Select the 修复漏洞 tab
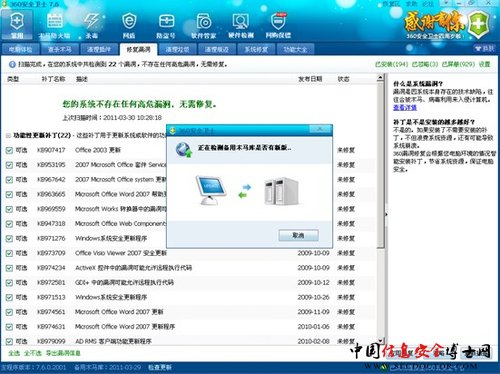 (138, 49)
